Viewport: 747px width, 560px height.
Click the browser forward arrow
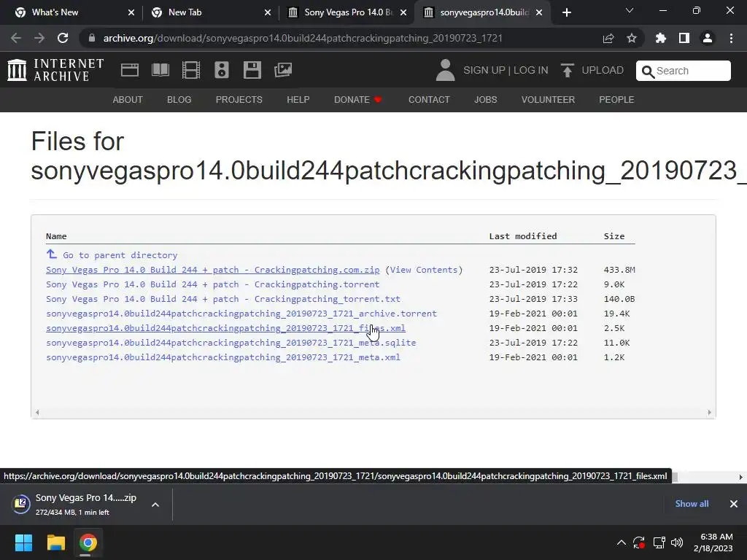[39, 38]
